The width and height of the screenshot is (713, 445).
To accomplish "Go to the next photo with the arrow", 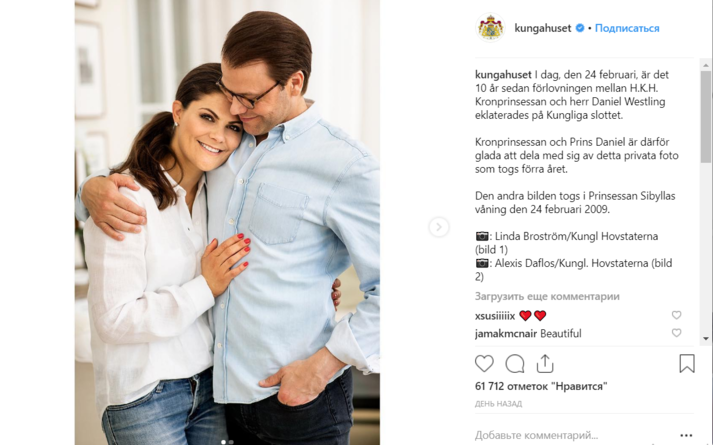I will click(439, 227).
